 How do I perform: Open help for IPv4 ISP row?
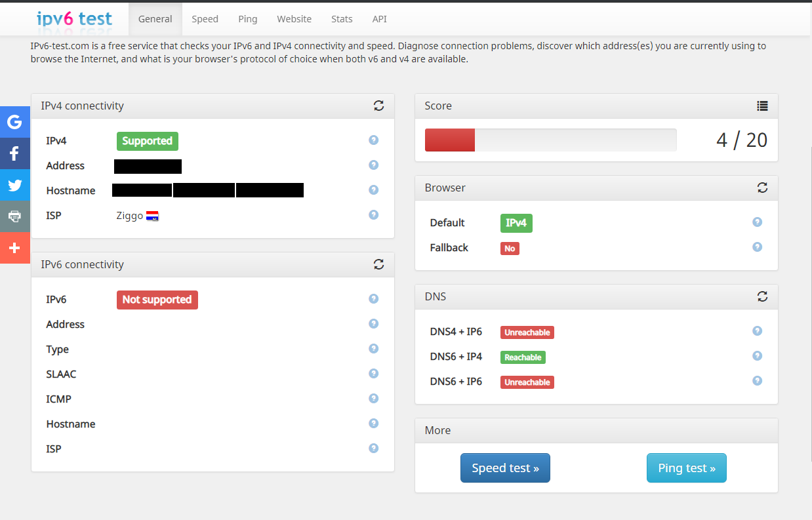coord(374,215)
